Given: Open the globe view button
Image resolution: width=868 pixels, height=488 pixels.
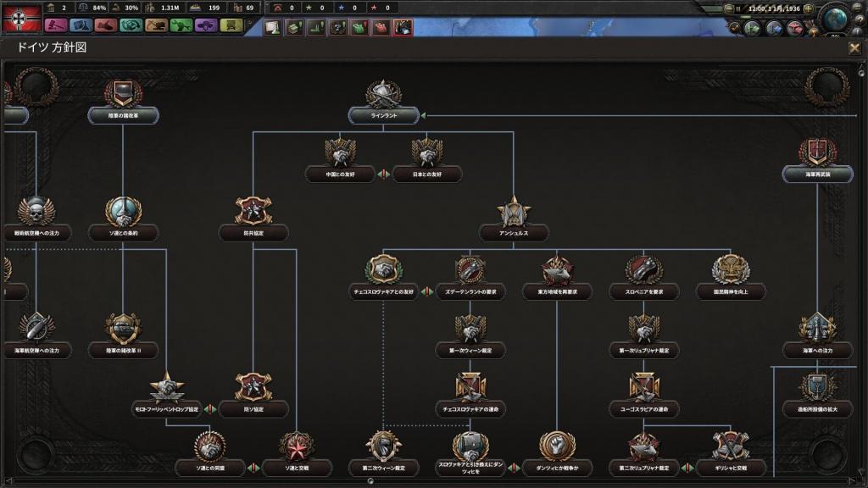Looking at the screenshot, I should [x=836, y=19].
